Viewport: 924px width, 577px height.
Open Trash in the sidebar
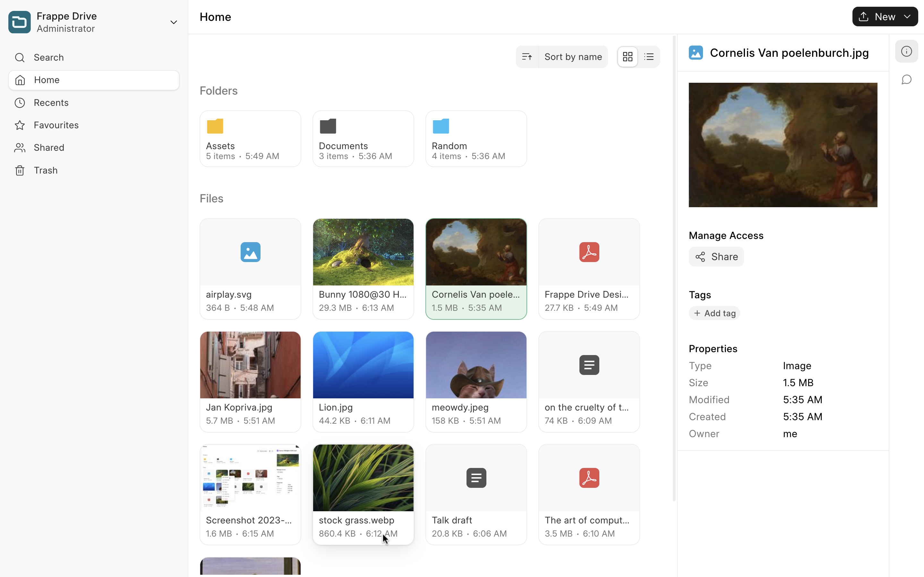click(46, 170)
